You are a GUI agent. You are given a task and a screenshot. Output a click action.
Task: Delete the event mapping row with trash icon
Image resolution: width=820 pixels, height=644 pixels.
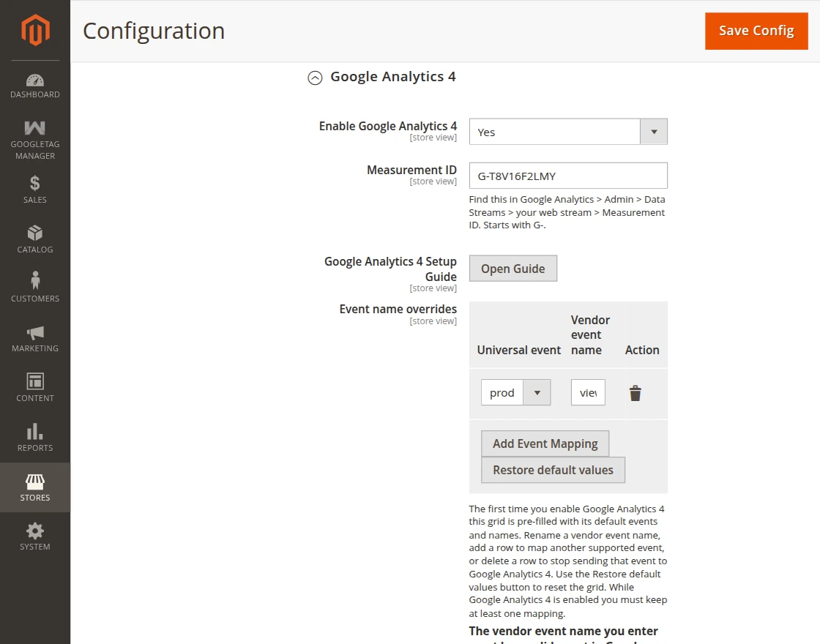click(635, 393)
